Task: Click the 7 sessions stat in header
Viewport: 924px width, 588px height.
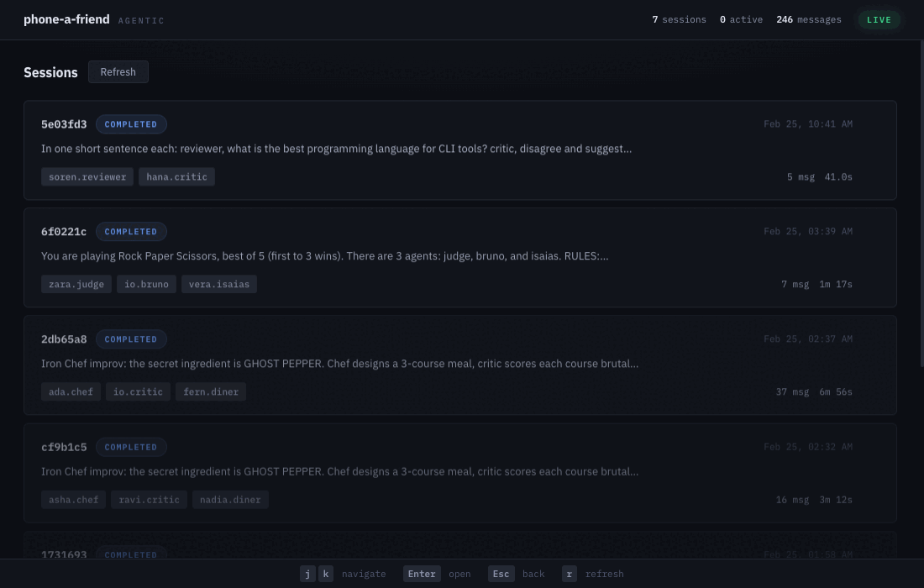Action: pos(679,19)
